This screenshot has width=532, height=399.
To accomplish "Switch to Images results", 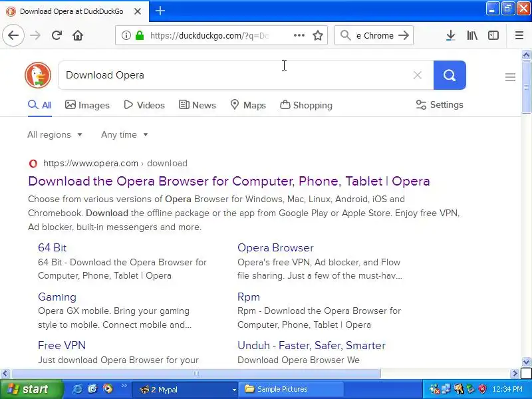I will click(x=87, y=105).
